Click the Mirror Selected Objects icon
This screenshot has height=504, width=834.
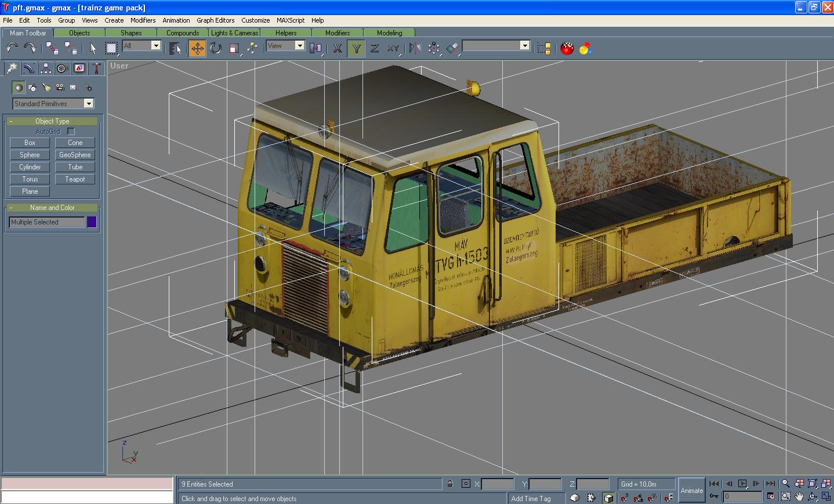tap(415, 48)
